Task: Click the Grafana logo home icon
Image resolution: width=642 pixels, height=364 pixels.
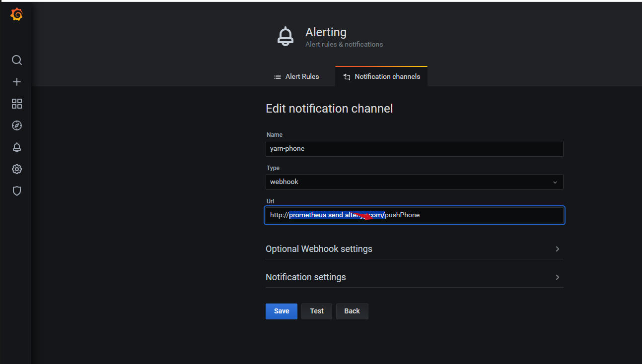Action: pos(16,15)
